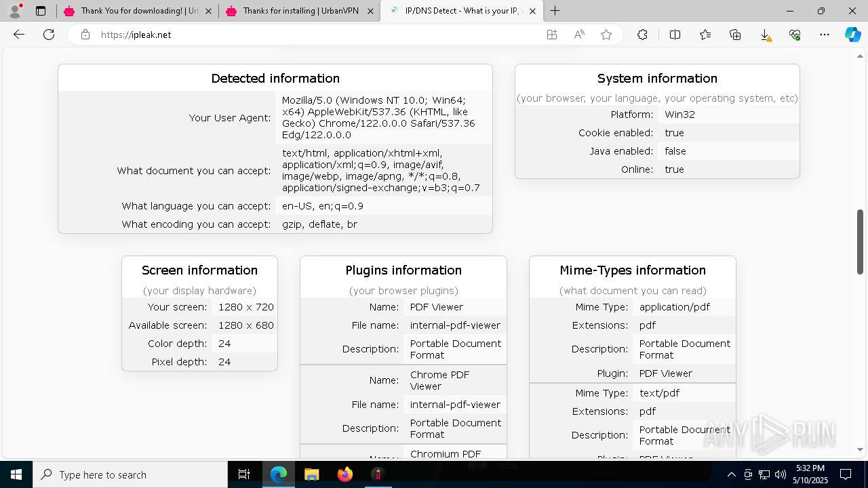Open the 5:32 PM clock calendar

pyautogui.click(x=810, y=474)
